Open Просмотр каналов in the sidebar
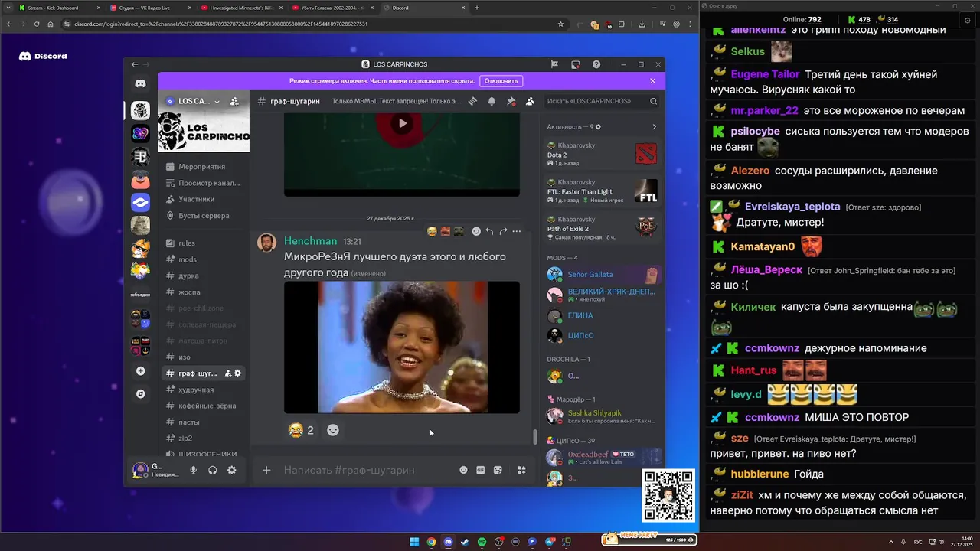The height and width of the screenshot is (551, 980). 204,183
